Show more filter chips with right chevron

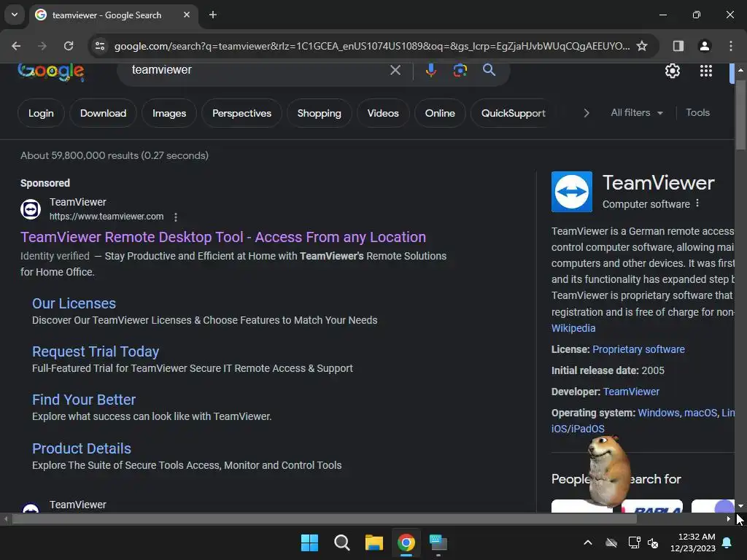[x=587, y=113]
